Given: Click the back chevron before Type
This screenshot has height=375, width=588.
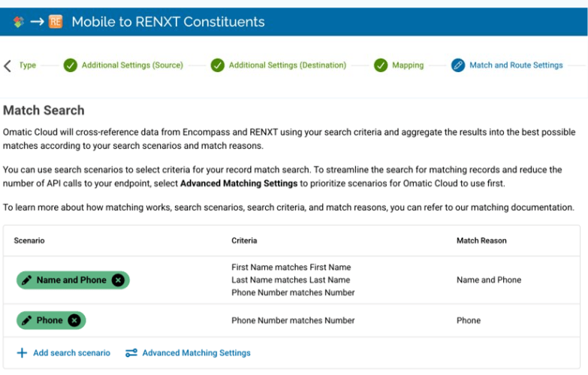Looking at the screenshot, I should [8, 65].
